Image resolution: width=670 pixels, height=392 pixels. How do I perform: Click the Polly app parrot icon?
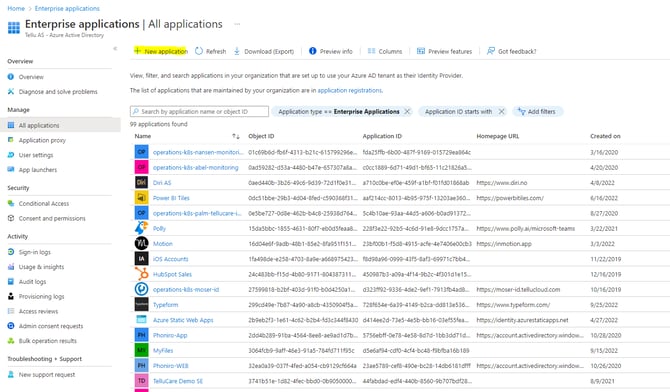click(141, 228)
